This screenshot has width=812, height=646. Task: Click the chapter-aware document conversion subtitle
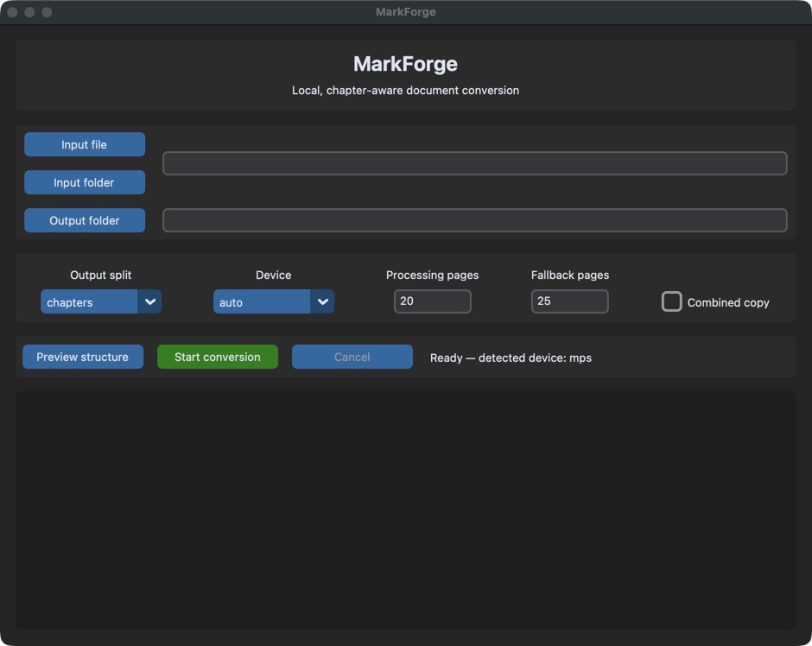405,90
